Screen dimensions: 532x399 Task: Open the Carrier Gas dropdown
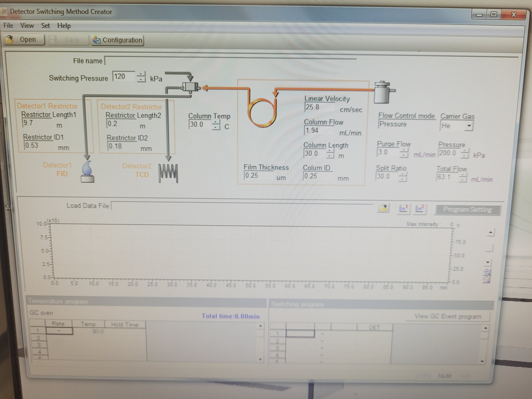click(x=469, y=126)
